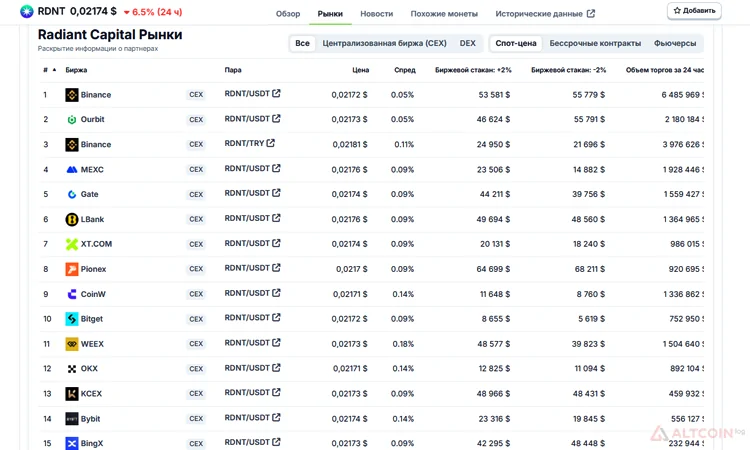Sort by Пара column header
Image resolution: width=750 pixels, height=450 pixels.
(233, 70)
